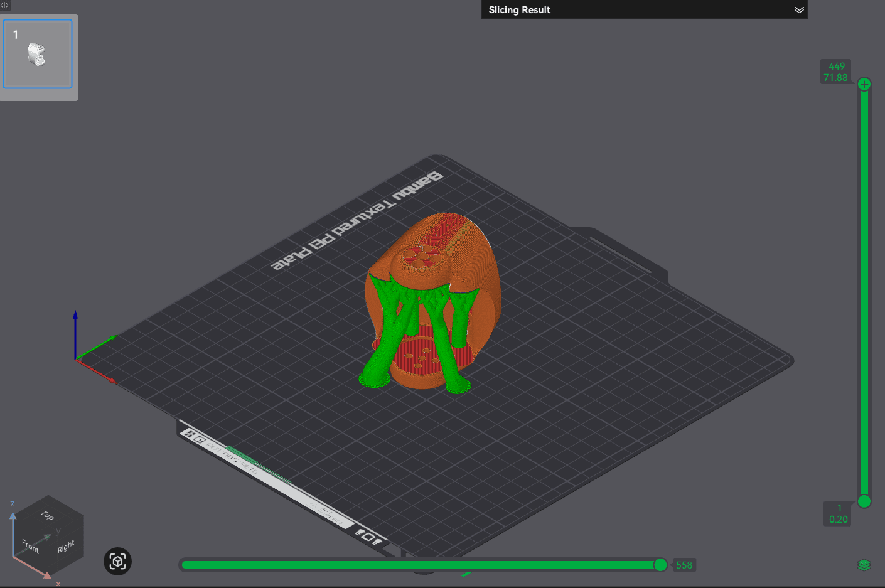Select the Right face of the orientation cube
Viewport: 885px width, 588px height.
65,547
